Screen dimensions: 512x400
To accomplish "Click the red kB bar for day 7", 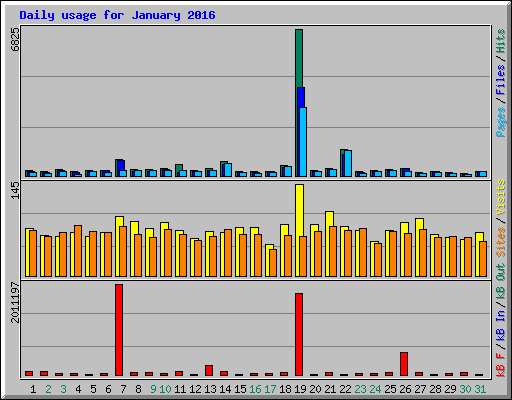I will click(x=119, y=330).
